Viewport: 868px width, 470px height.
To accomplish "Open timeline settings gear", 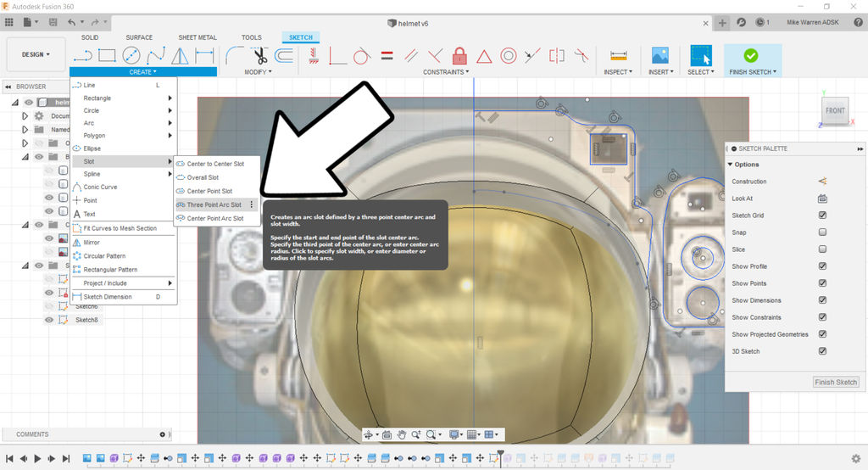I will 856,458.
